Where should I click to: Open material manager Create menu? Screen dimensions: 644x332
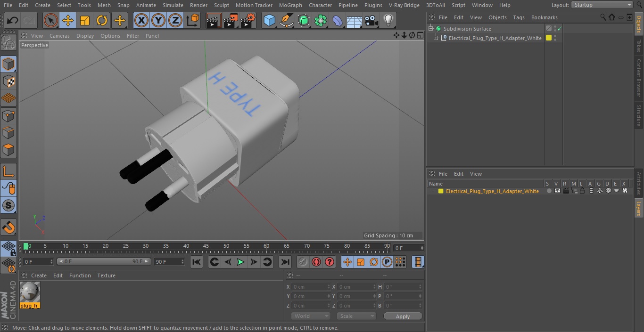coord(39,275)
